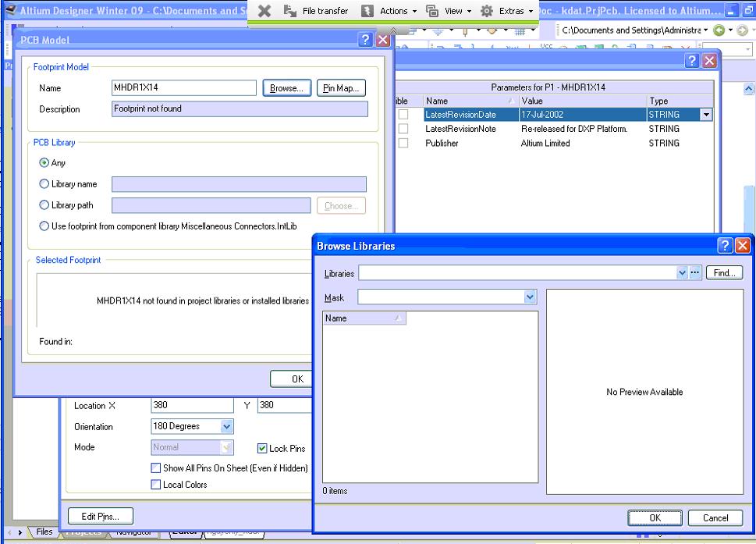Click the Choose... button
756x544 pixels.
point(341,205)
